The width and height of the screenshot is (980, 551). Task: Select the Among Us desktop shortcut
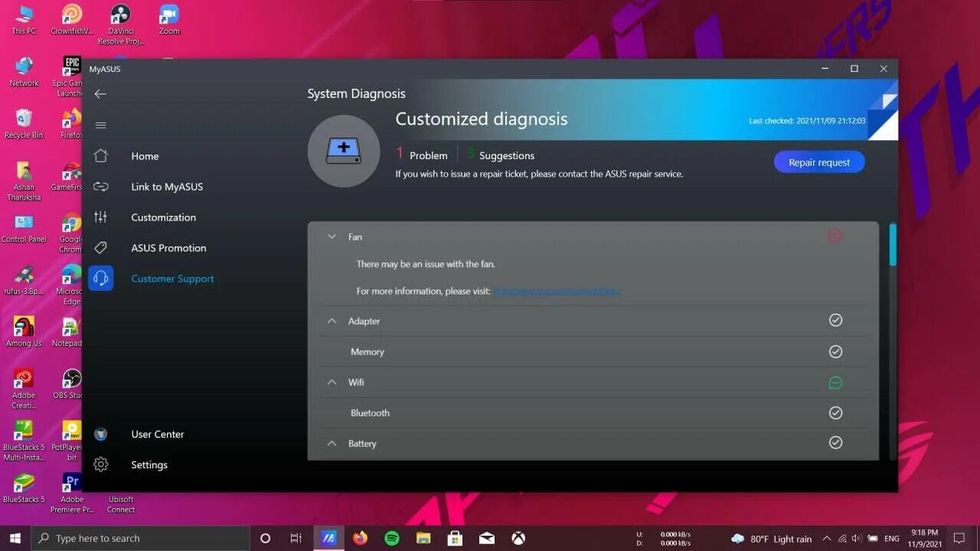tap(24, 332)
